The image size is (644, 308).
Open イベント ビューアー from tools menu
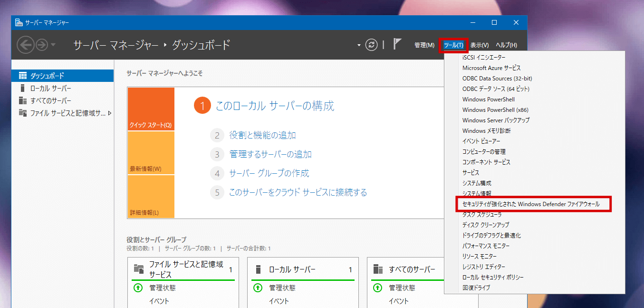tap(481, 141)
